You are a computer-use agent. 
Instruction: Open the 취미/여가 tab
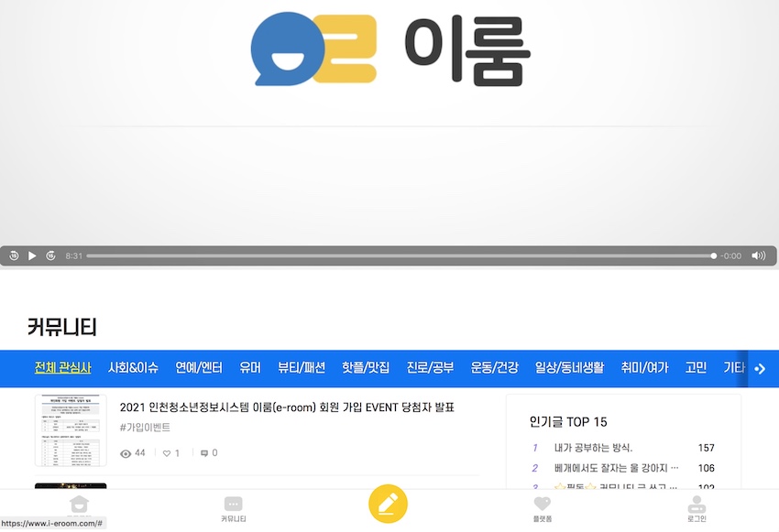[644, 368]
